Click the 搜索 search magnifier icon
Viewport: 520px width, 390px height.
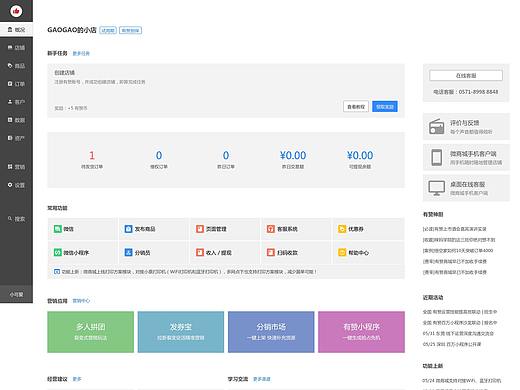pyautogui.click(x=10, y=219)
